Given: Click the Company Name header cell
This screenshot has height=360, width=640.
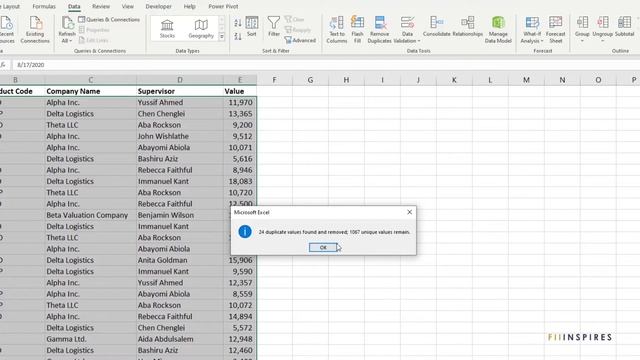Looking at the screenshot, I should [90, 91].
